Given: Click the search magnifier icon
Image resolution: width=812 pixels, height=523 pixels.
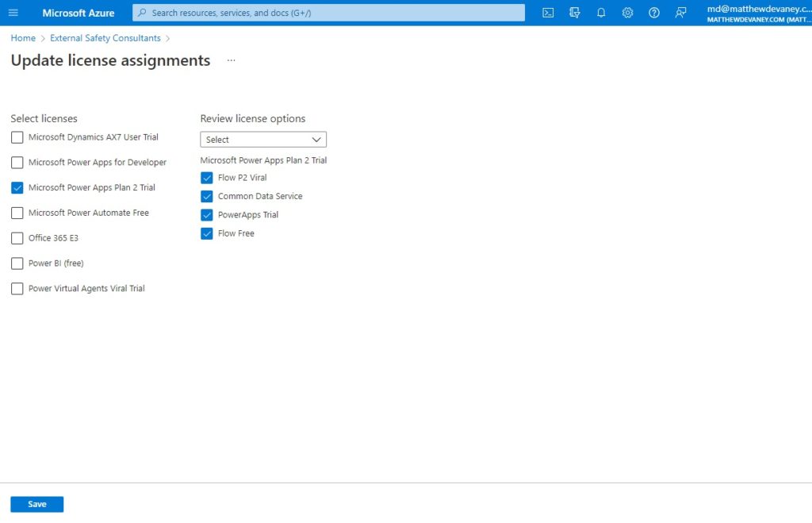Looking at the screenshot, I should [142, 13].
